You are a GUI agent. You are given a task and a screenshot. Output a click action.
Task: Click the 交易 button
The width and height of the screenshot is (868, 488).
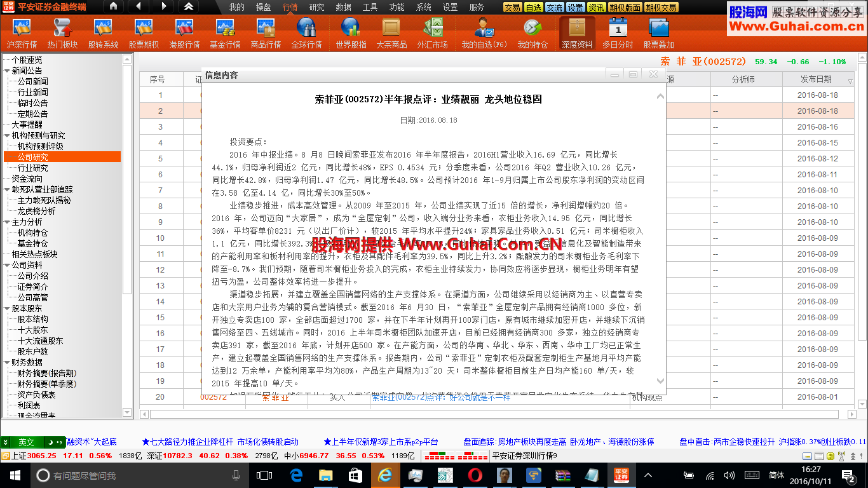[513, 8]
